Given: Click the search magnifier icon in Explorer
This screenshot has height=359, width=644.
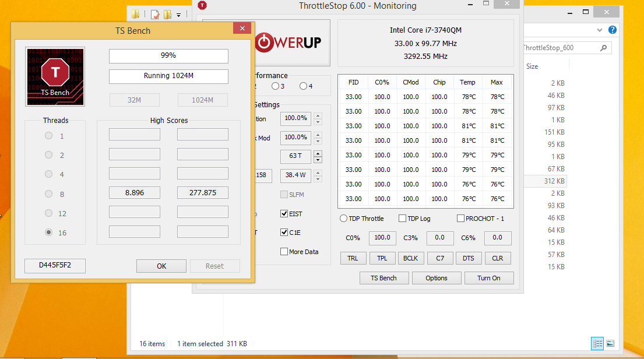Looking at the screenshot, I should [x=603, y=48].
